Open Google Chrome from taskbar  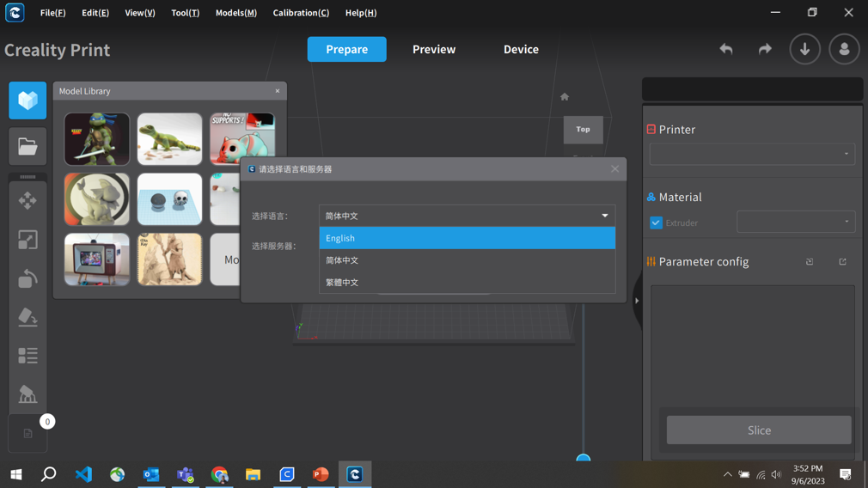[x=219, y=474]
